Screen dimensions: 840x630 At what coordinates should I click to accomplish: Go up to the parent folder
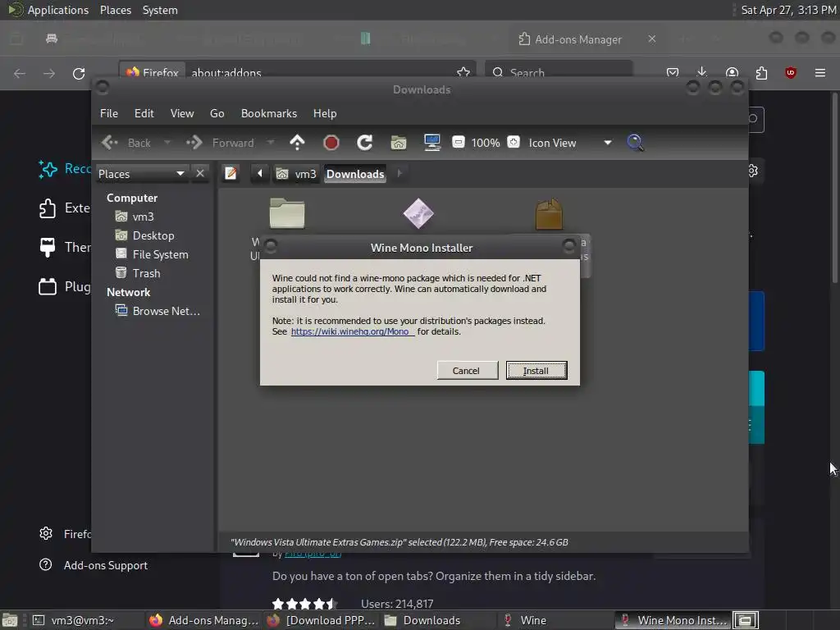coord(297,143)
